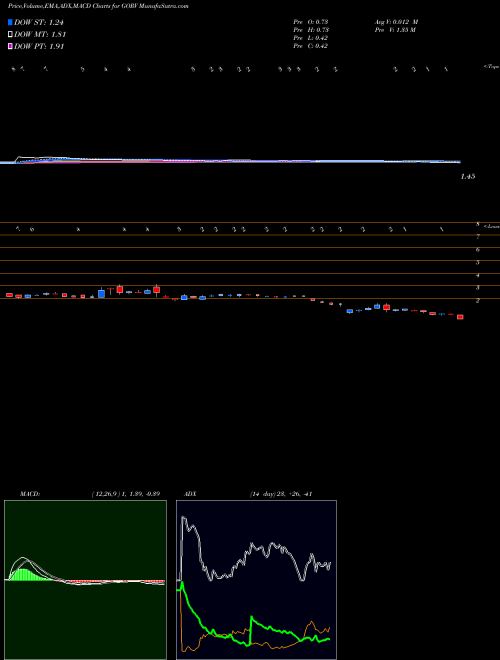The height and width of the screenshot is (660, 500).
Task: Select the 'DOW MT: 1.81' label
Action: 40,35
